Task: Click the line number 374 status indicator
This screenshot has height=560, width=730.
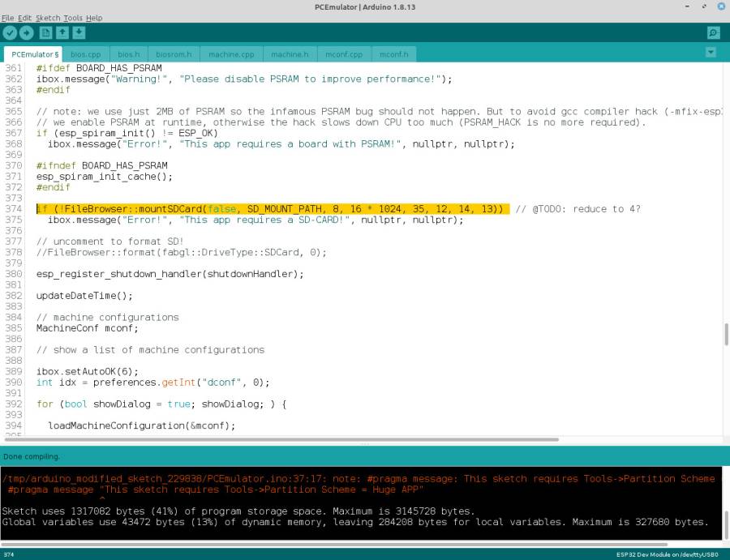Action: (8, 554)
